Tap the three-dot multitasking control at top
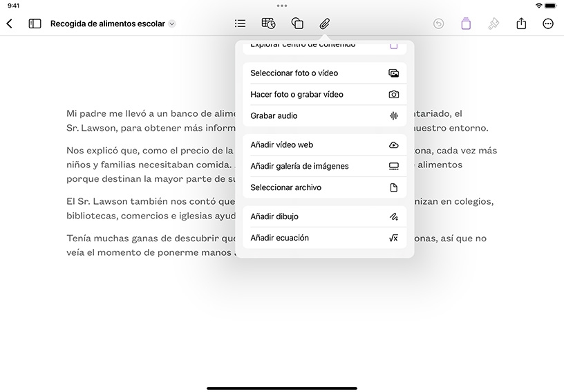The width and height of the screenshot is (564, 392). click(282, 6)
